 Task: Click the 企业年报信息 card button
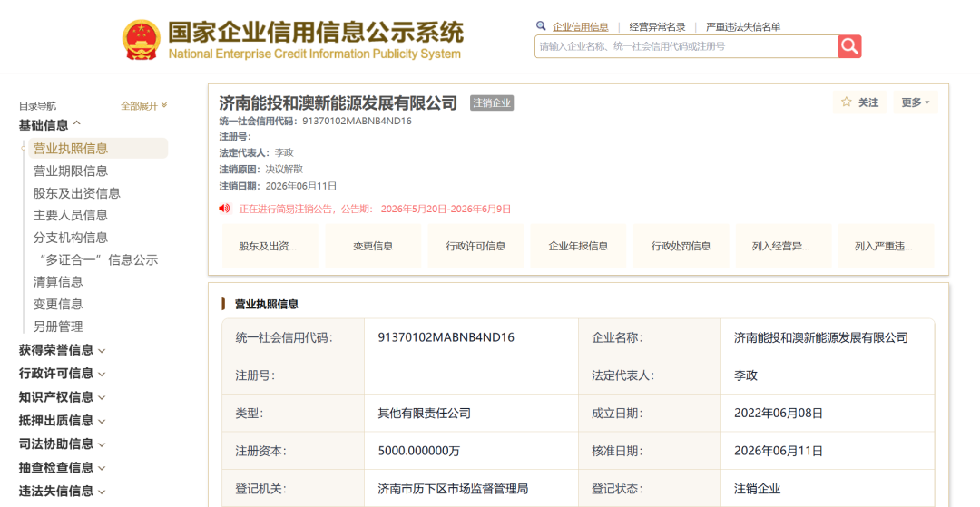click(578, 246)
